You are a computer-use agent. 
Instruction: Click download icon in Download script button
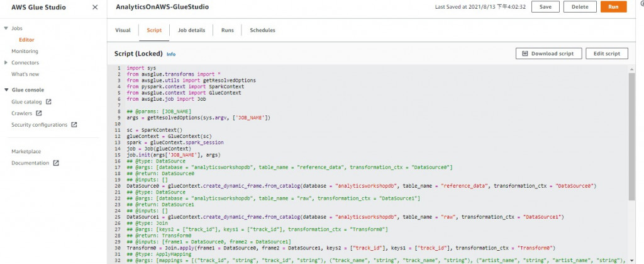525,54
